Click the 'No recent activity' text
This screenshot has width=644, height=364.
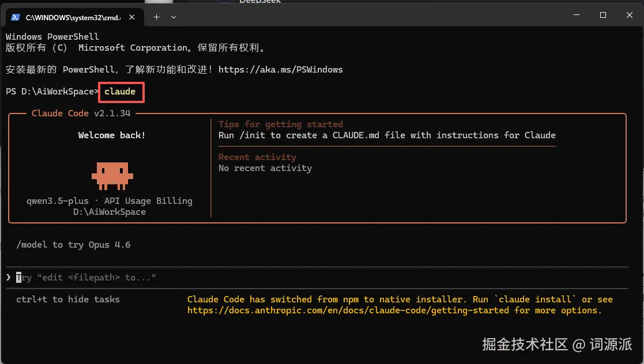265,168
